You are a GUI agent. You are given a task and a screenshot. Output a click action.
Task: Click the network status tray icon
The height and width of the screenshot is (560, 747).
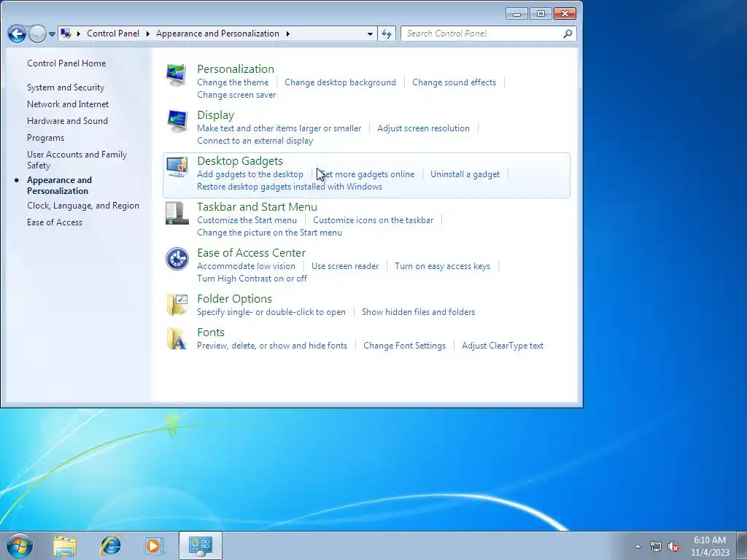point(656,546)
